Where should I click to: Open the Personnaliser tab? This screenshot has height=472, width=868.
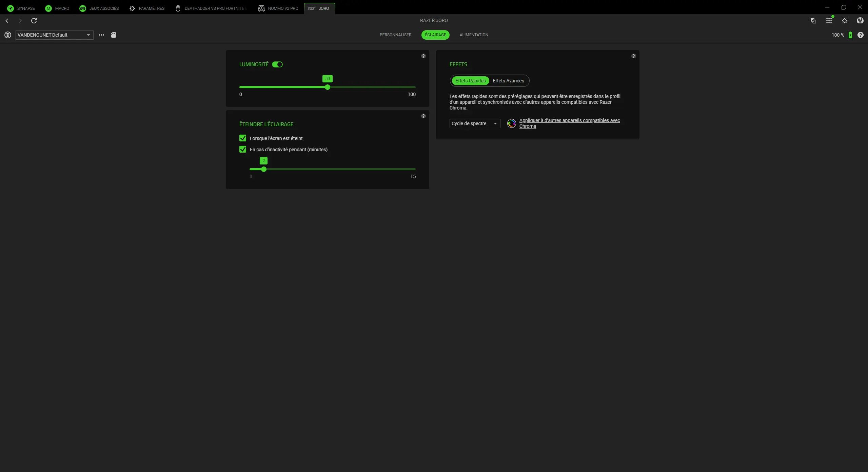coord(395,35)
